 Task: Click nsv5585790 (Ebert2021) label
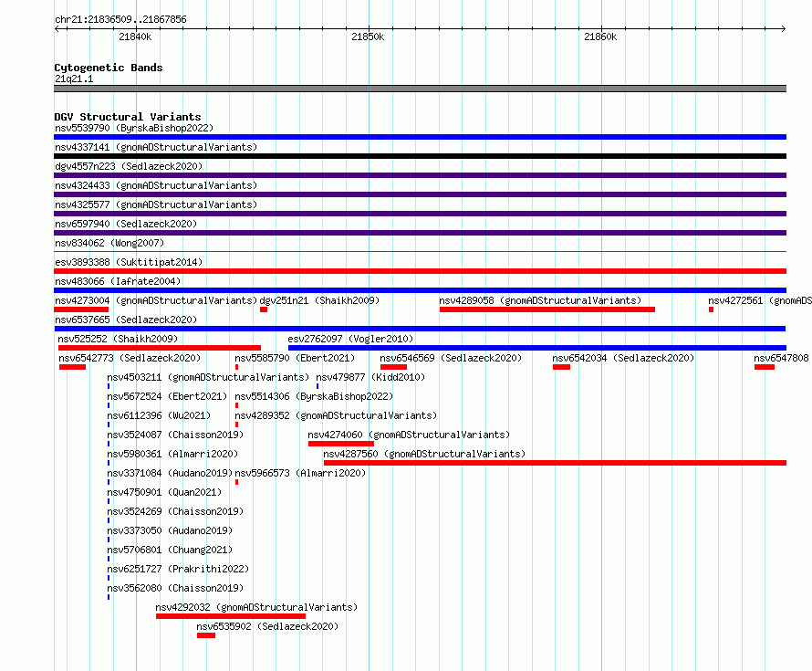pos(295,358)
